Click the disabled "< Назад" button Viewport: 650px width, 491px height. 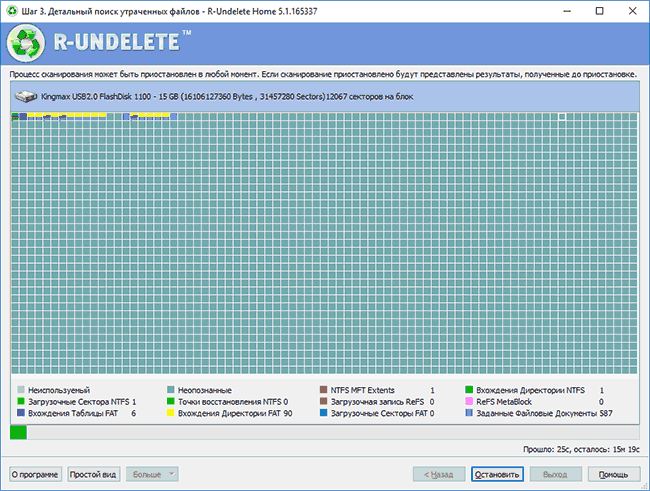click(x=439, y=474)
